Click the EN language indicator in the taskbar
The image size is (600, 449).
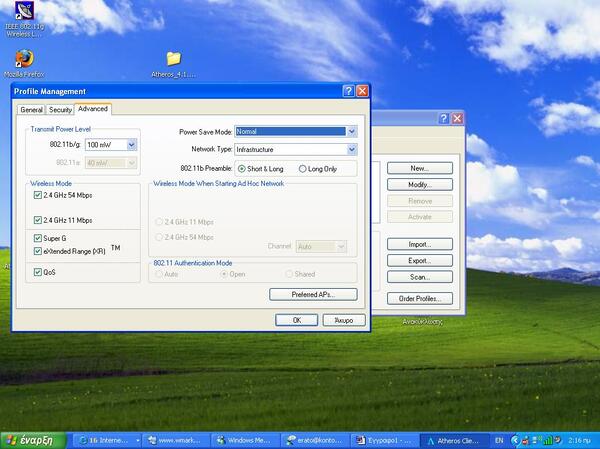(x=499, y=441)
